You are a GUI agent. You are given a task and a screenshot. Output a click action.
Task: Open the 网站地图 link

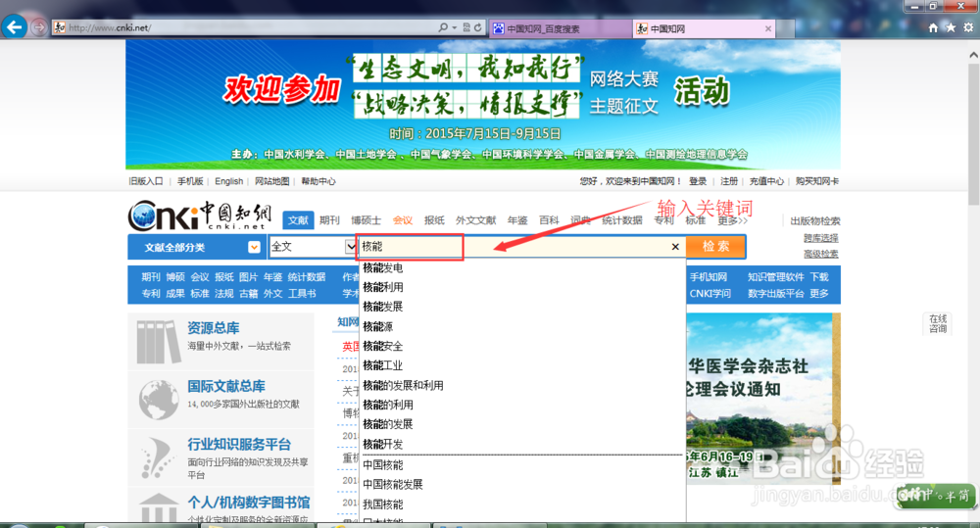click(x=271, y=181)
